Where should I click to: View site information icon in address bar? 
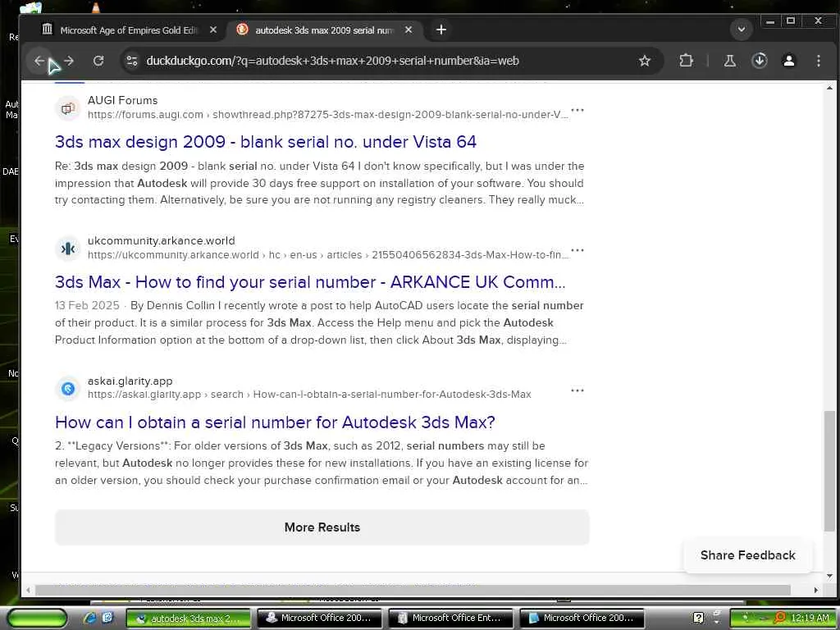[x=132, y=61]
